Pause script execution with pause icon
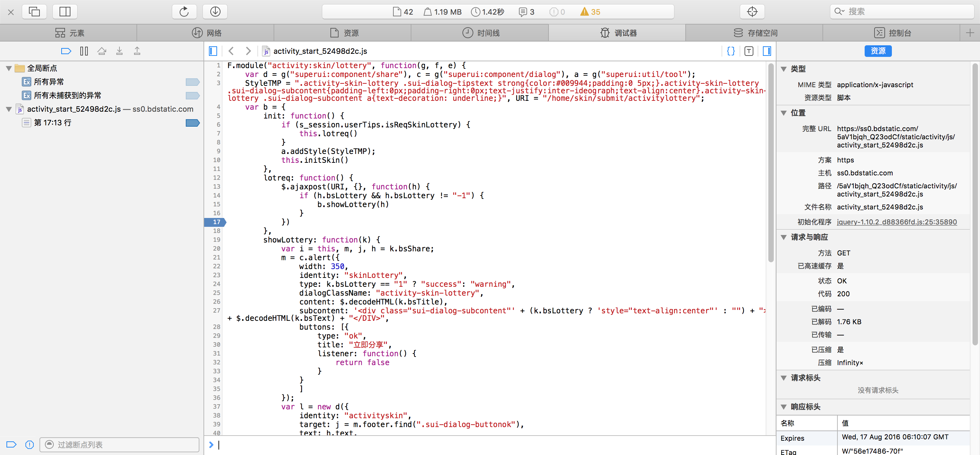 point(84,51)
